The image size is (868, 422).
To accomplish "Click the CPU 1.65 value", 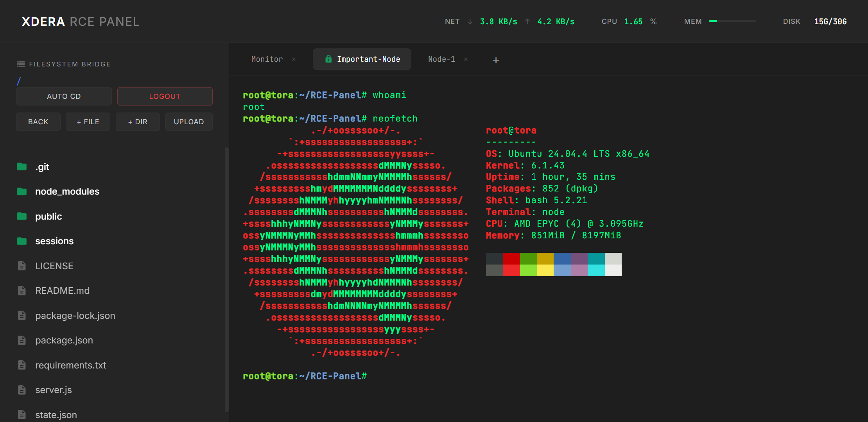I will pyautogui.click(x=633, y=21).
